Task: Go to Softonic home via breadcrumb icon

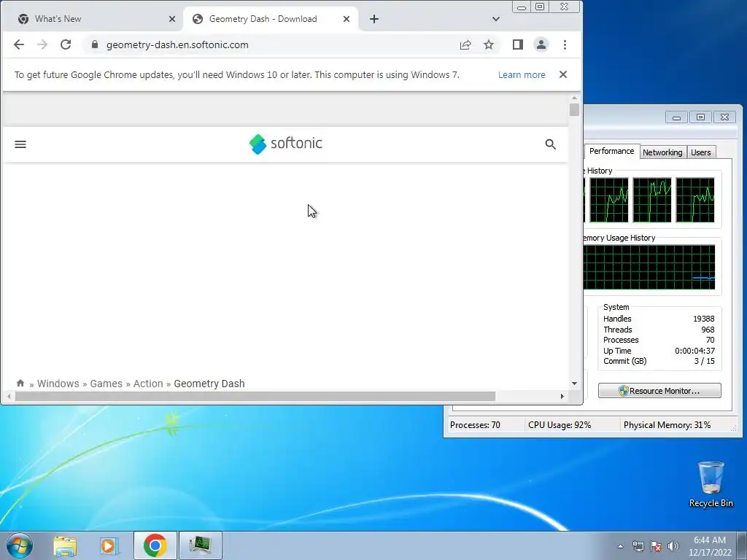Action: (x=20, y=383)
